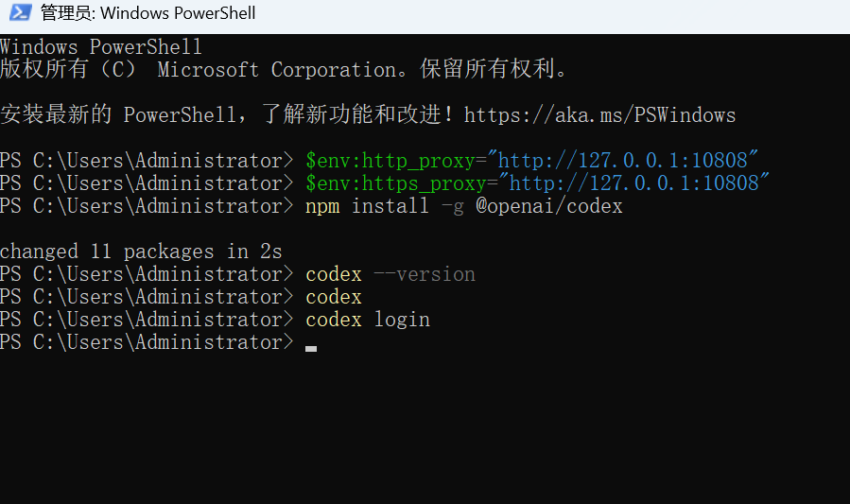The image size is (850, 504).
Task: Click the 'changed 11 packages in 2s' output
Action: [141, 252]
